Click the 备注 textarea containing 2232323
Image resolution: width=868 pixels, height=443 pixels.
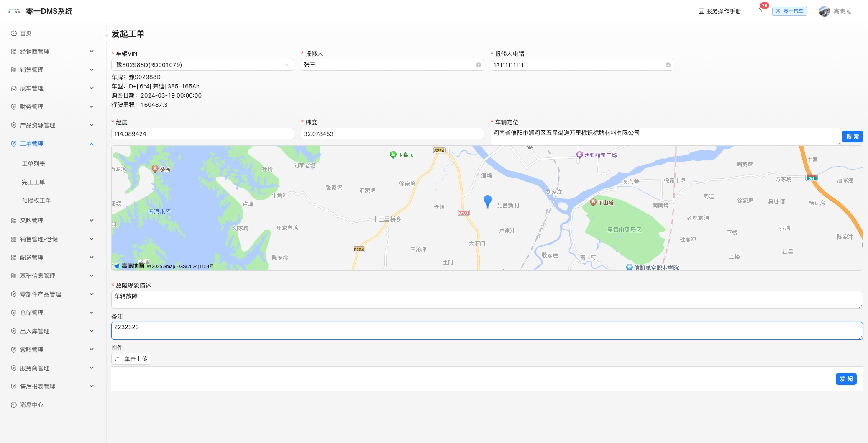487,331
